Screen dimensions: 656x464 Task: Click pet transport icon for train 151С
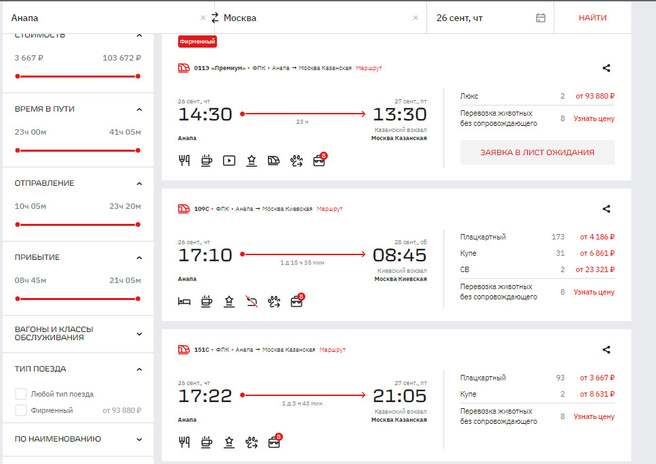pyautogui.click(x=251, y=442)
